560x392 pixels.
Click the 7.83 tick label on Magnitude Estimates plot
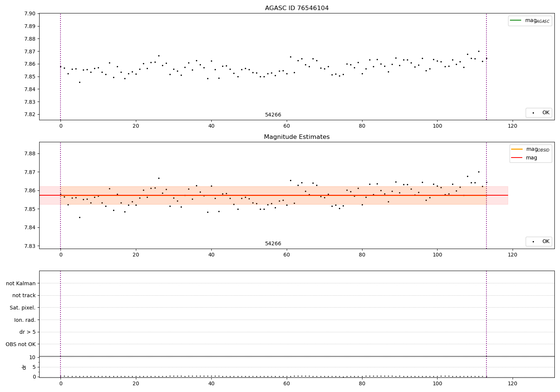(30, 246)
